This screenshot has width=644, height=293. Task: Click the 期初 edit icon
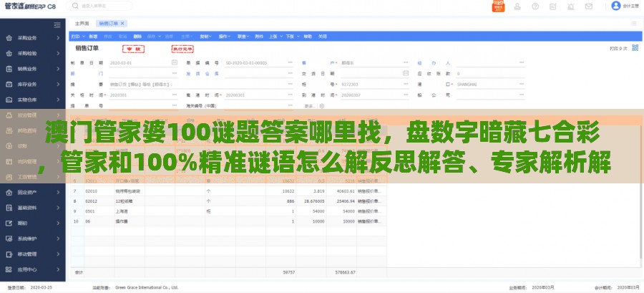9,223
